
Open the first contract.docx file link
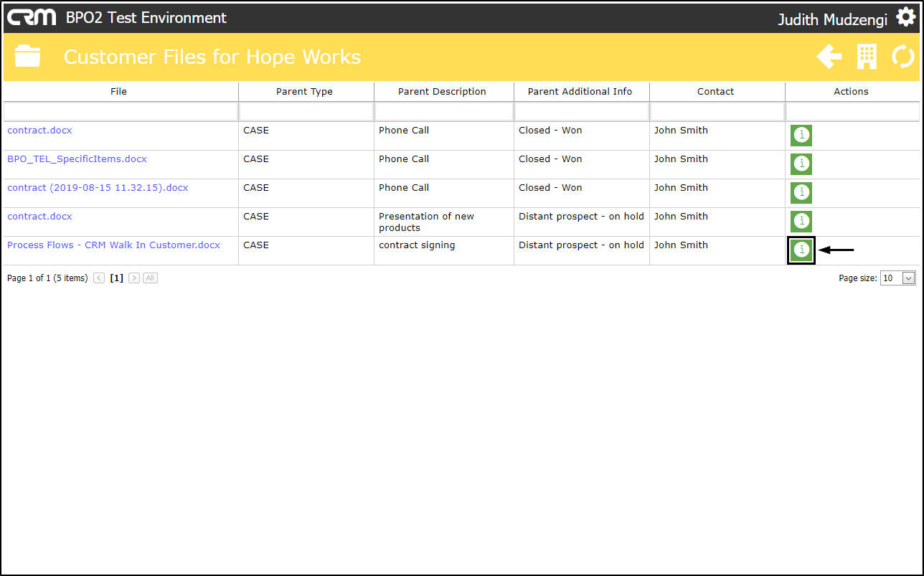click(39, 131)
